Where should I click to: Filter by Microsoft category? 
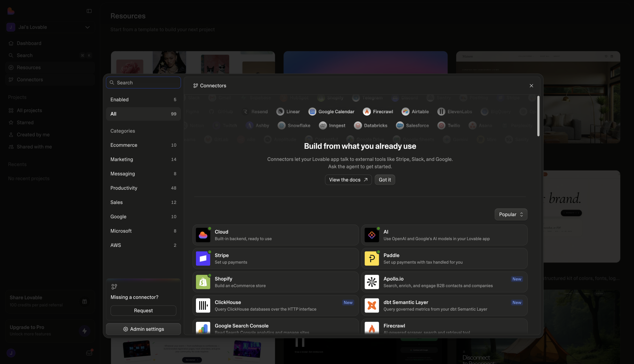click(x=143, y=231)
